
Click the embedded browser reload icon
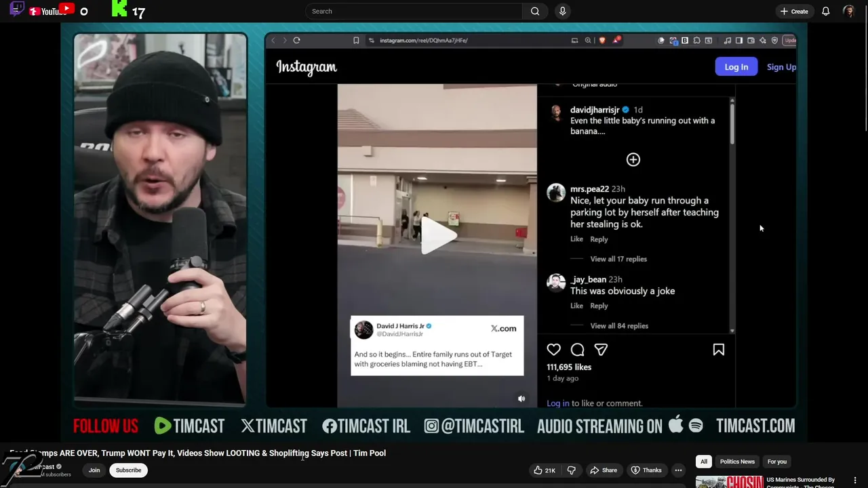[296, 40]
